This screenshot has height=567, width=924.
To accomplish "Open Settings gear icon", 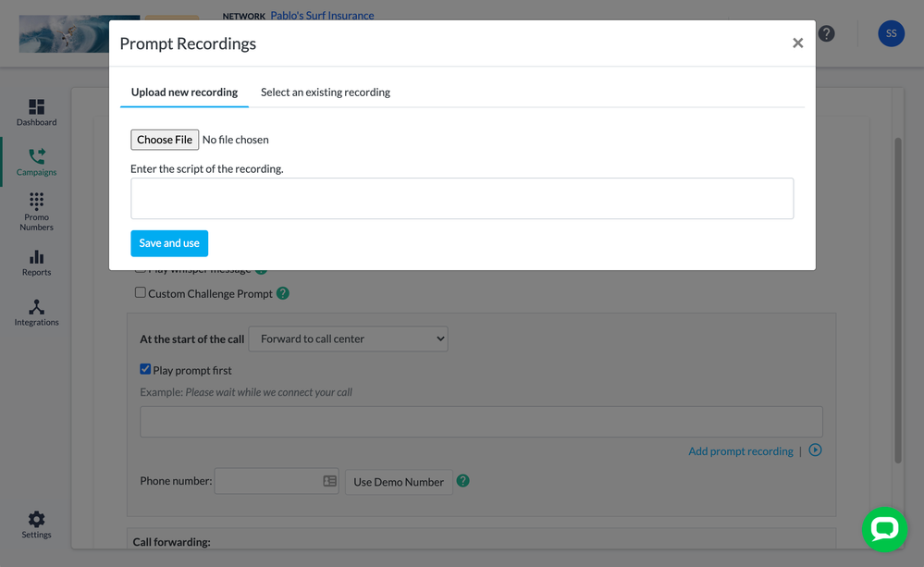I will pyautogui.click(x=36, y=524).
